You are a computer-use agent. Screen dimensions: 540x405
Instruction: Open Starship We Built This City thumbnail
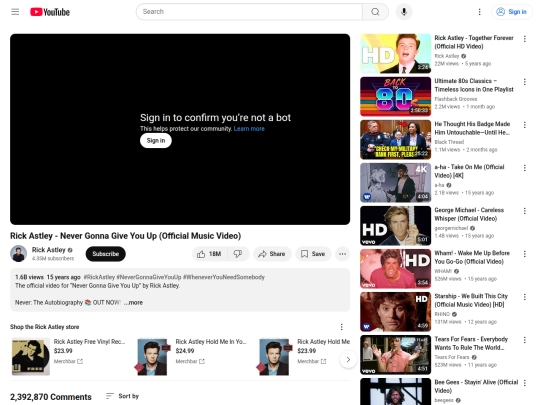395,312
